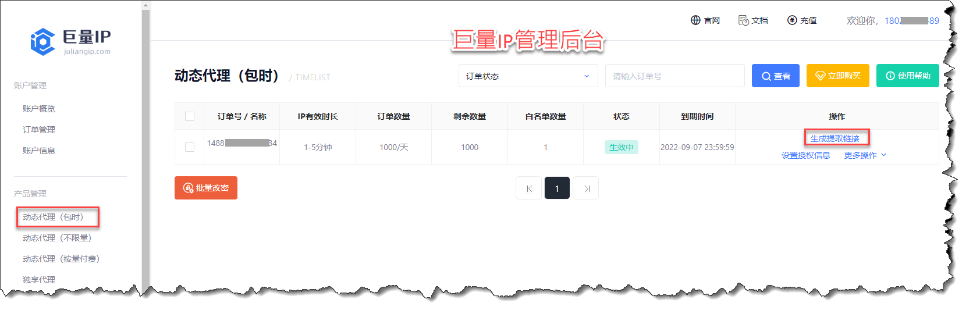Go to last page arrow in pagination
980x310 pixels.
click(x=587, y=188)
